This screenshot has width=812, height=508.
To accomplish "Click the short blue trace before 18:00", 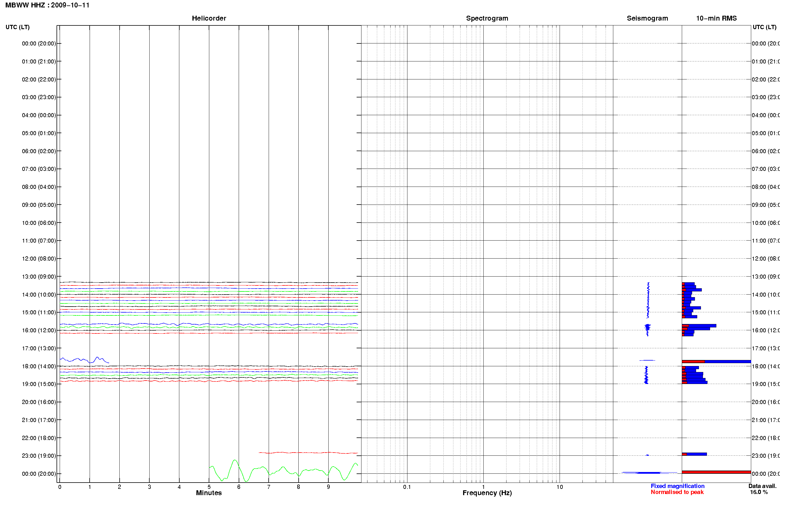I will [84, 360].
